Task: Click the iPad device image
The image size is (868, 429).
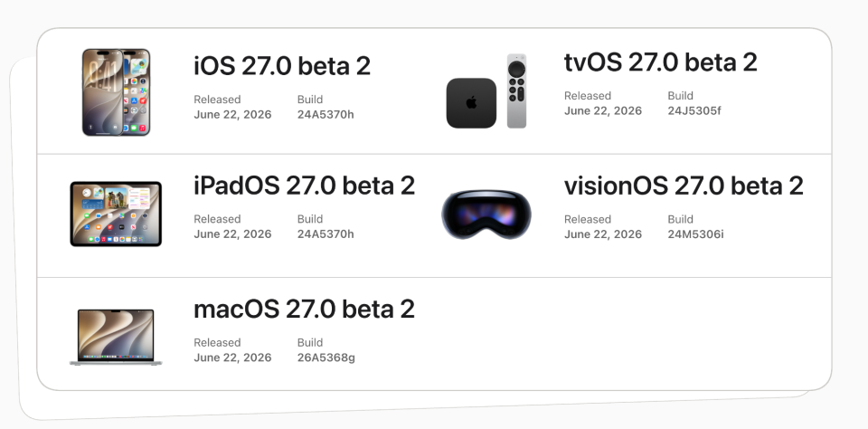Action: click(116, 214)
